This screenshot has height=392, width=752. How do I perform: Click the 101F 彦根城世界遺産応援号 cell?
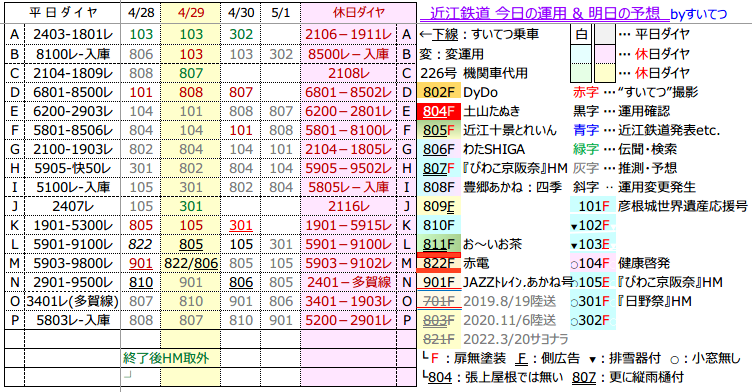pyautogui.click(x=594, y=206)
